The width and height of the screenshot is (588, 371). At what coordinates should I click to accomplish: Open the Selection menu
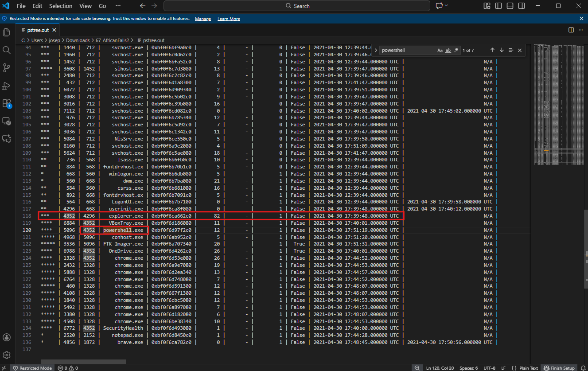(61, 6)
